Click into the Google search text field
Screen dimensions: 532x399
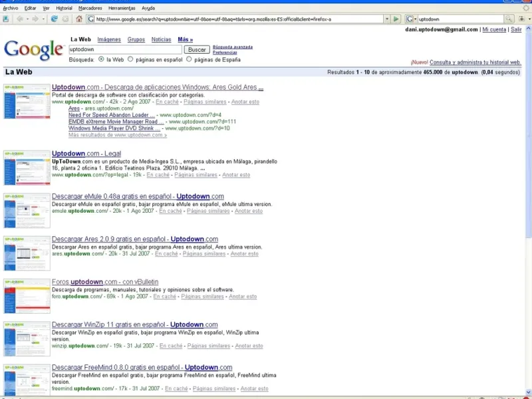(125, 49)
